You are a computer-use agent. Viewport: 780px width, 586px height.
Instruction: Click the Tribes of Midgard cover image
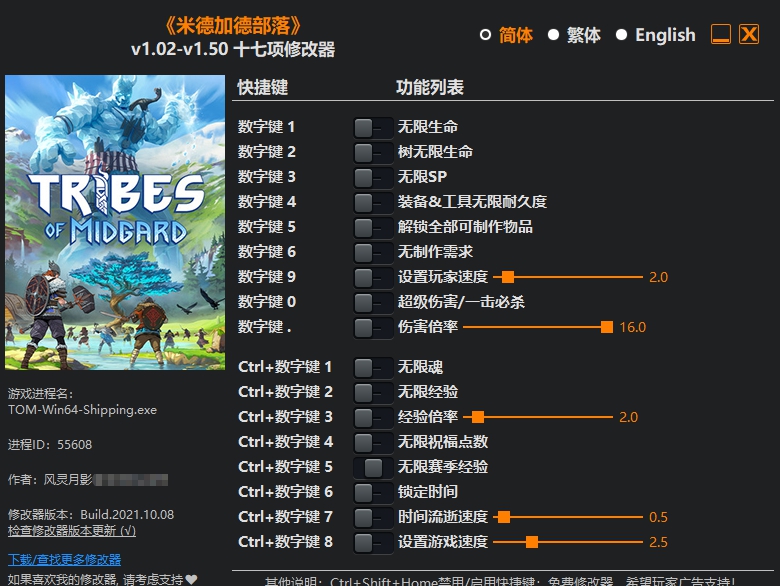[115, 222]
